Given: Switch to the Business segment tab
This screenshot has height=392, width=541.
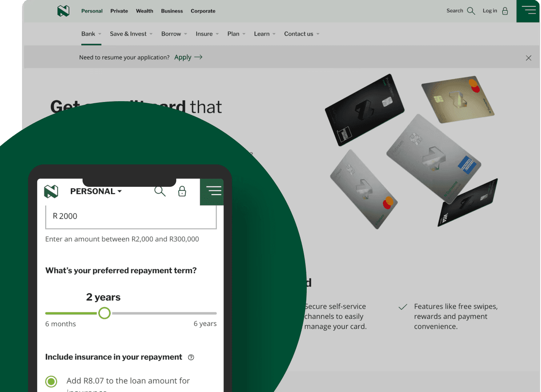Looking at the screenshot, I should click(x=172, y=11).
